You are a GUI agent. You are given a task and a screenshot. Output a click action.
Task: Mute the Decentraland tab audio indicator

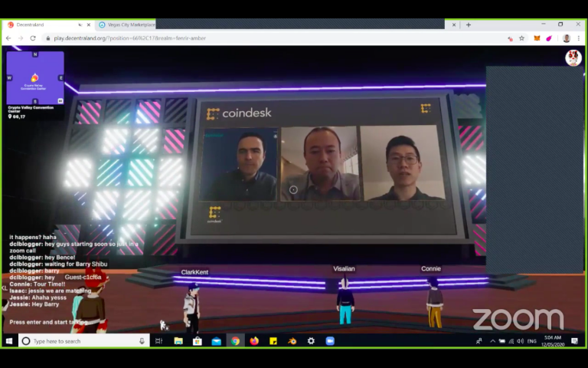(80, 25)
